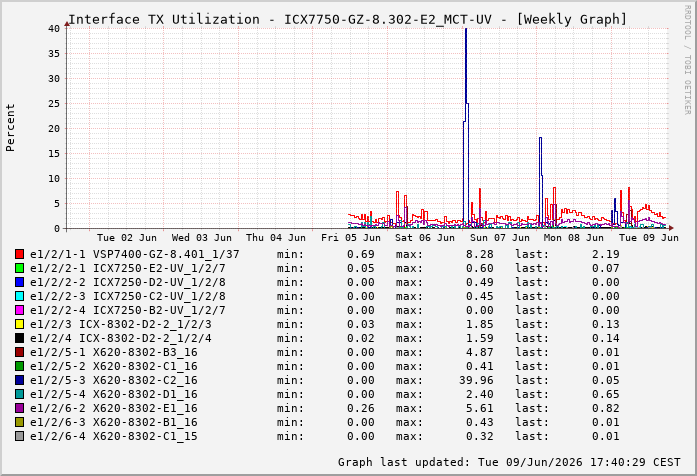
Task: Click the bright green swatch for e1/2/2-1
Action: tap(19, 268)
